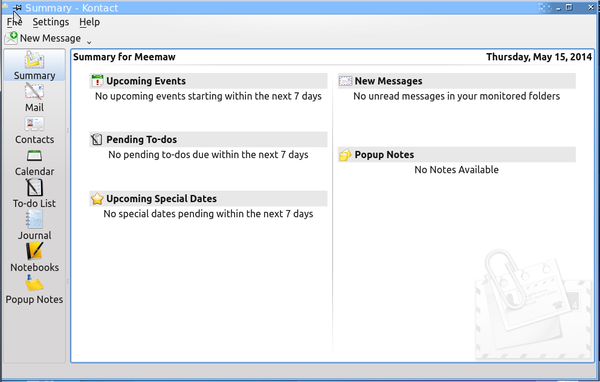Click 'Summary for Meemaw' heading
The width and height of the screenshot is (600, 382).
(124, 57)
